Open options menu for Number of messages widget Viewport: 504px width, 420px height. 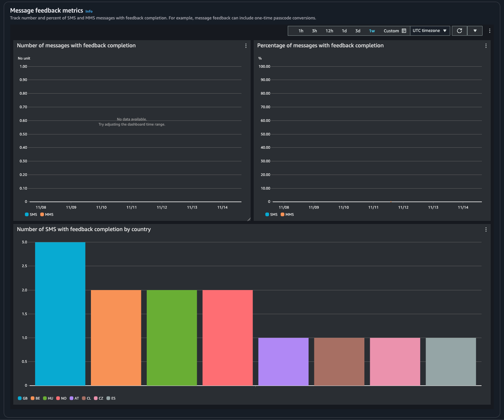[246, 46]
